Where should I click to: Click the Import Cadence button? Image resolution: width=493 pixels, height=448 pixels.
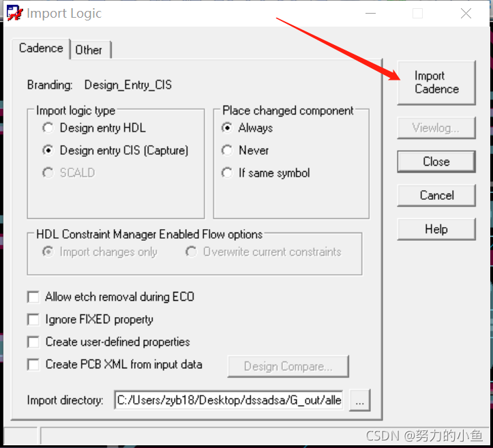coord(436,83)
